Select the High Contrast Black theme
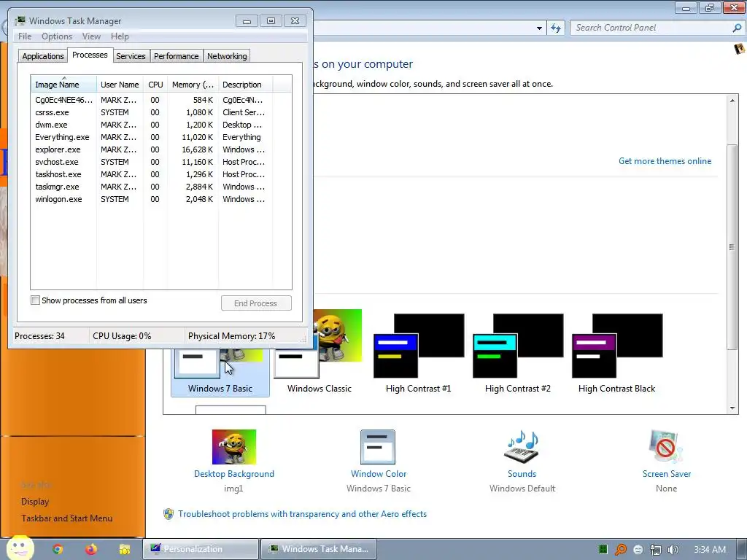The height and width of the screenshot is (560, 747). [617, 352]
